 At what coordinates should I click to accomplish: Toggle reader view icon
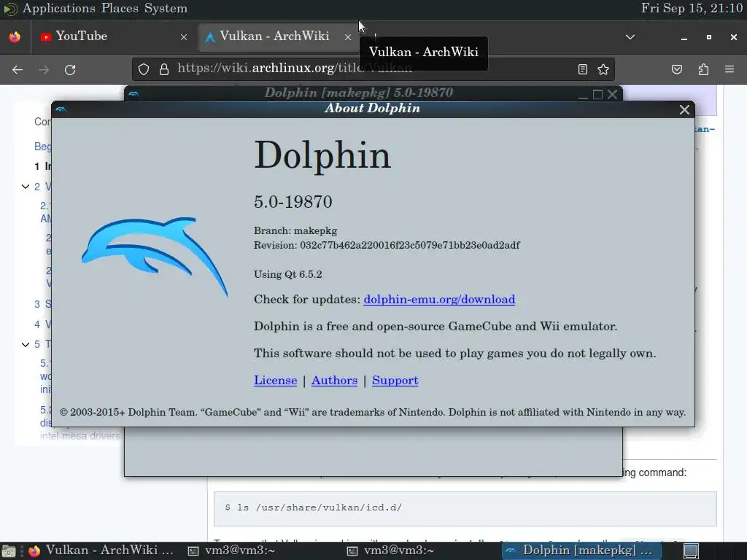coord(582,69)
